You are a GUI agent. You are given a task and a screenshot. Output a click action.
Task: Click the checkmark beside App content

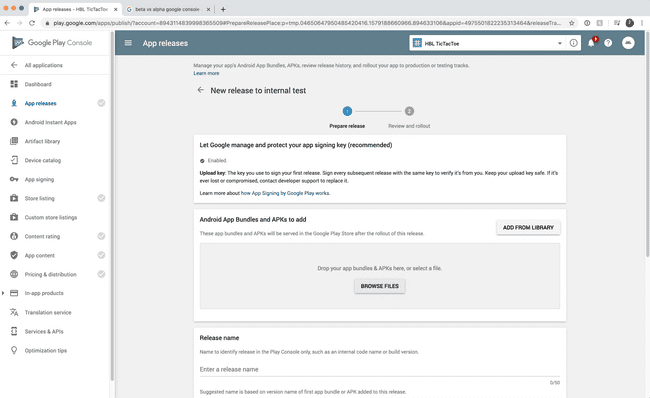[x=101, y=255]
